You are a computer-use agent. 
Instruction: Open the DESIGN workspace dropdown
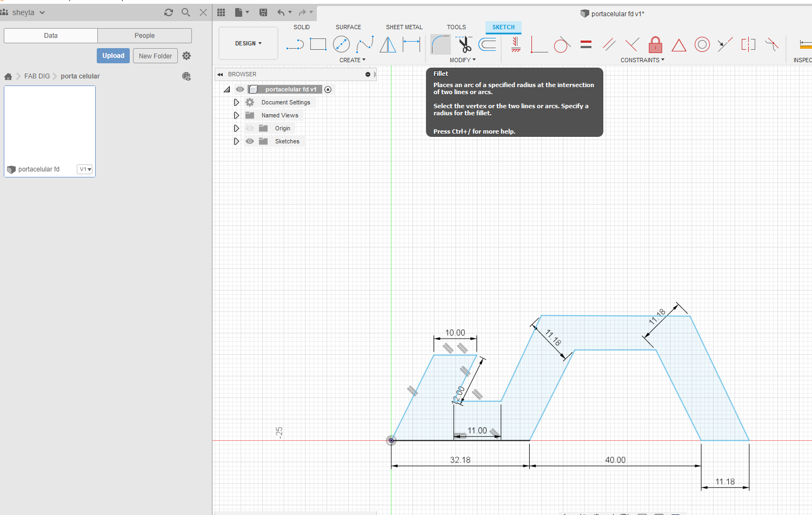(248, 43)
